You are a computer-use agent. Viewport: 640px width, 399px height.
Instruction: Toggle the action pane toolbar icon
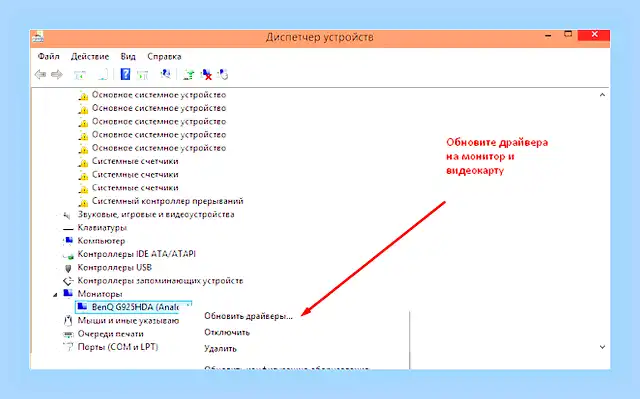[142, 75]
